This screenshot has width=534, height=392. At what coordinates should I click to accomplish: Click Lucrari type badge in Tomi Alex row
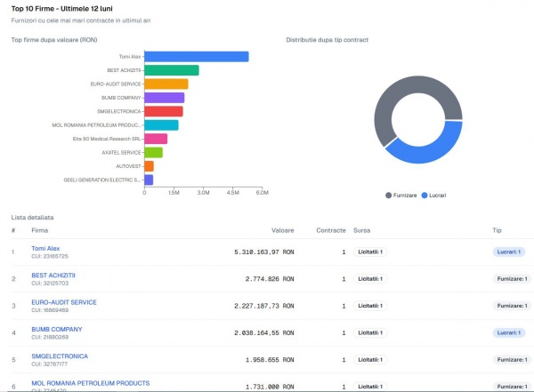(509, 252)
